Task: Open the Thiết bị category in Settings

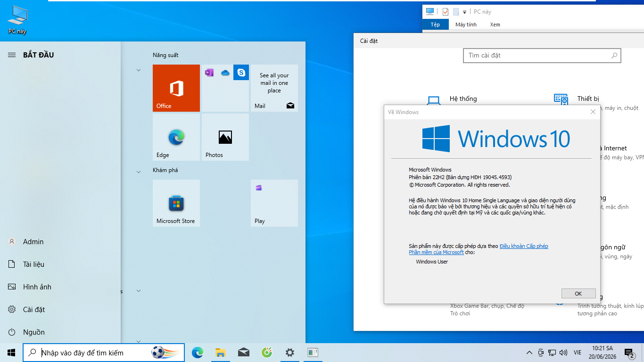Action: (x=588, y=99)
